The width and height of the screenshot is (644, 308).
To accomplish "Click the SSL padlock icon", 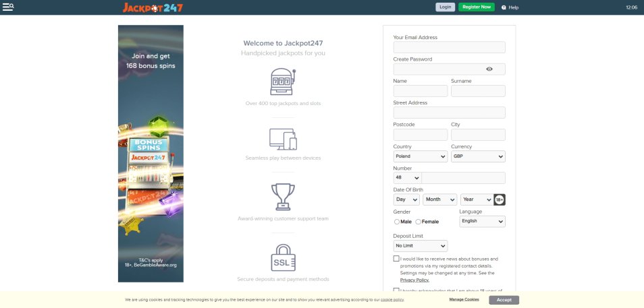I will click(x=283, y=257).
